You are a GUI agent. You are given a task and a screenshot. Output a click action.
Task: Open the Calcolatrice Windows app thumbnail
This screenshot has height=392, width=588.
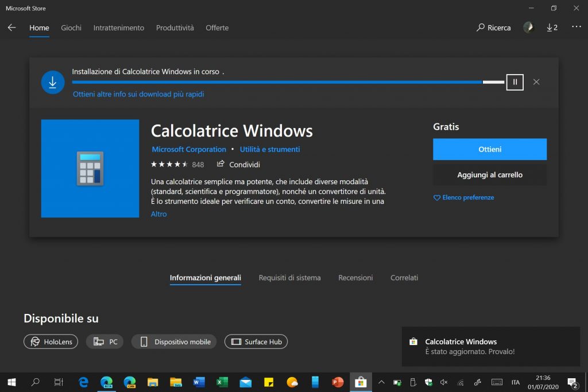pyautogui.click(x=90, y=169)
